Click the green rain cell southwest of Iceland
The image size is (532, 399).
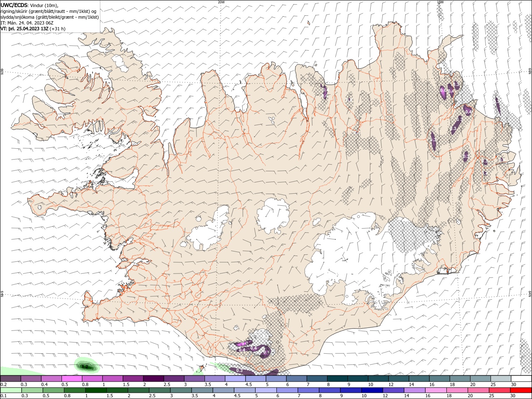click(x=87, y=366)
